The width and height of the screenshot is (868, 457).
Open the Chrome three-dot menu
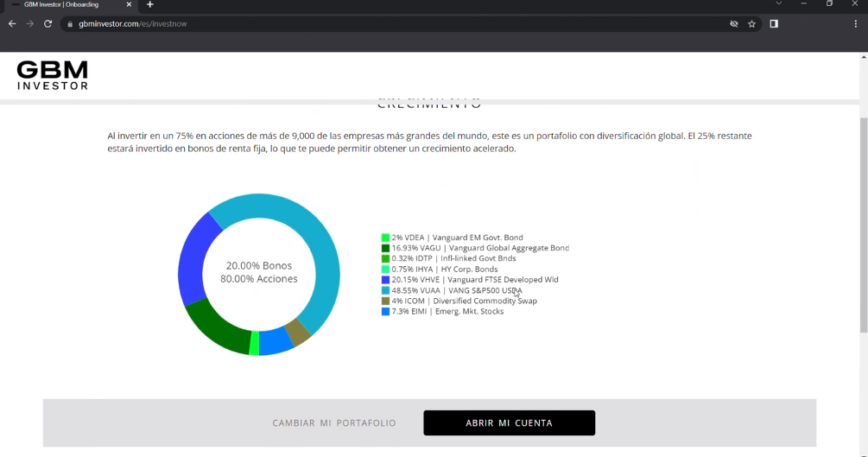pyautogui.click(x=856, y=24)
